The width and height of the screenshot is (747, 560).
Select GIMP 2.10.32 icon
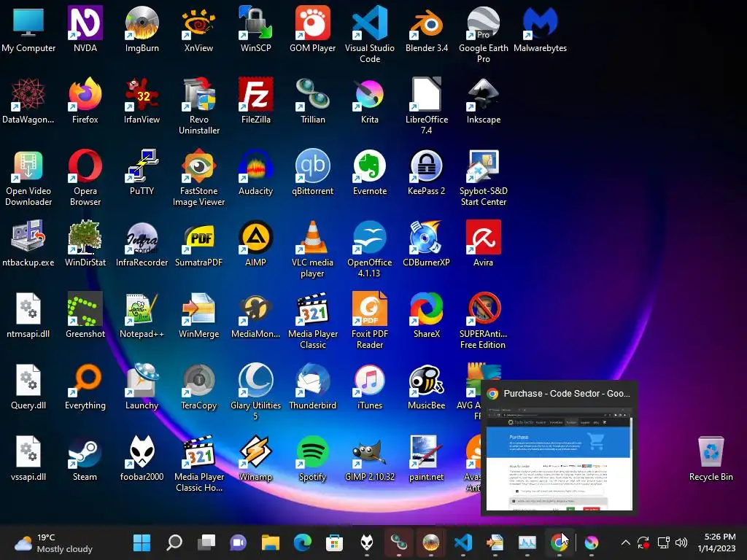coord(370,458)
